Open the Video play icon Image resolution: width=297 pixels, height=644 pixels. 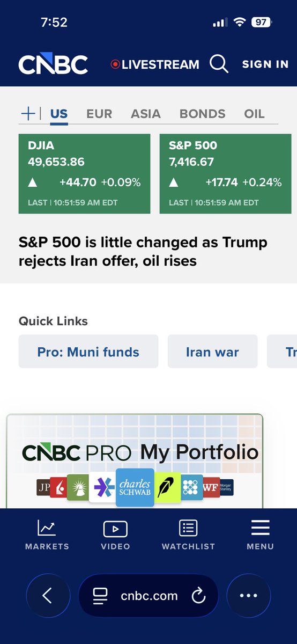click(x=115, y=529)
